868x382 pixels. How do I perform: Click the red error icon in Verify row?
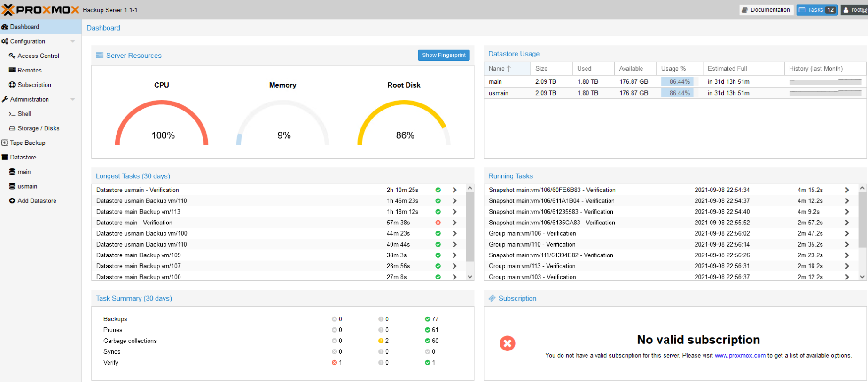[x=335, y=362]
